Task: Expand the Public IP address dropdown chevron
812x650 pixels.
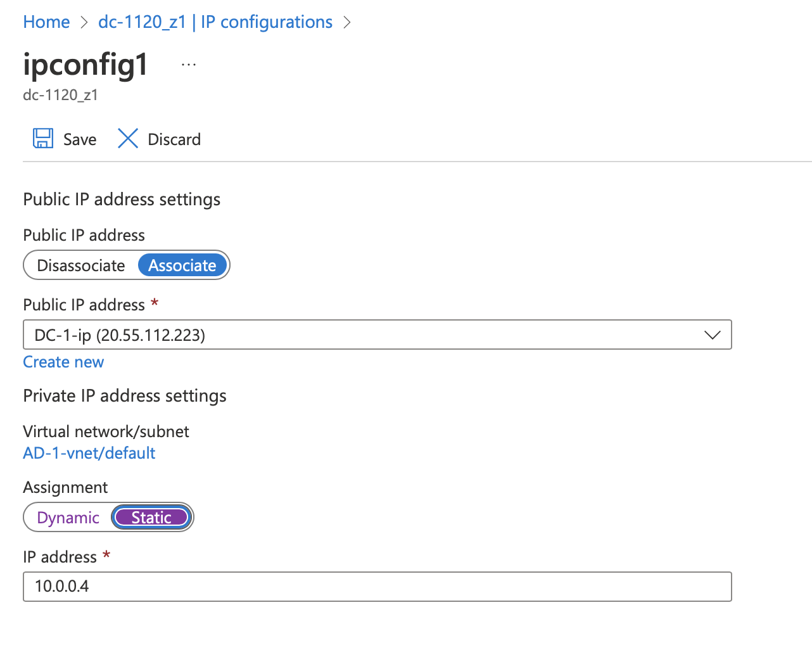Action: pos(712,335)
